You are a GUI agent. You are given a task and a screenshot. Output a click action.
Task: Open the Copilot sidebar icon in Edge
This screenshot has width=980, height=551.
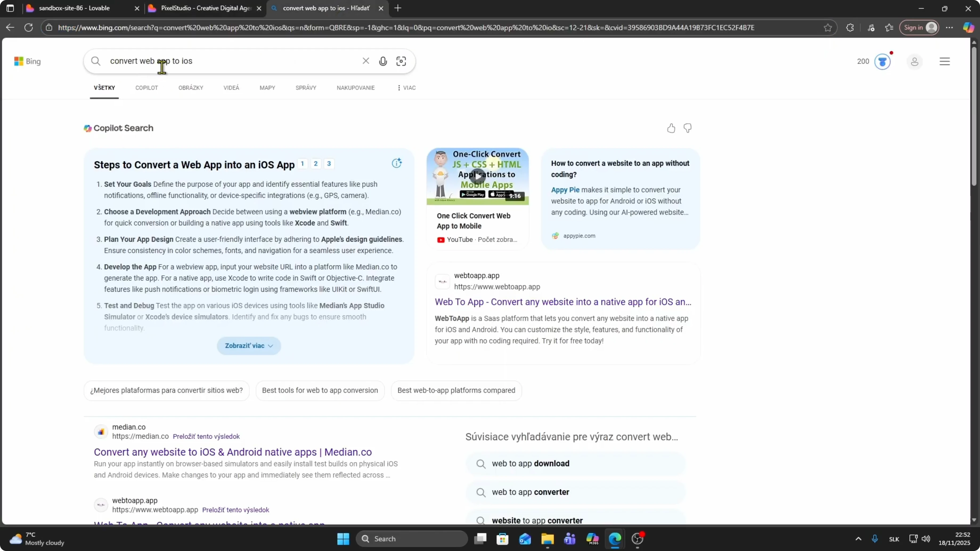(x=969, y=27)
